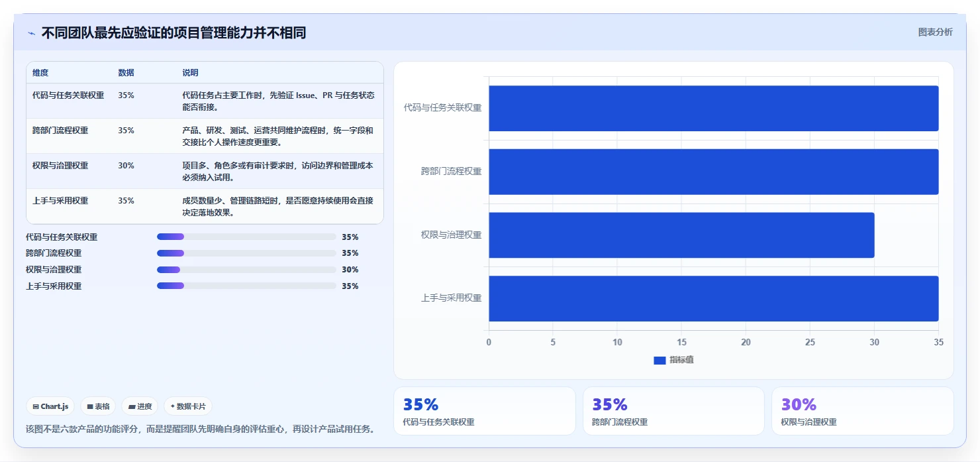The image size is (980, 462).
Task: Click the 上手与采用权重 progress bar
Action: 246,286
